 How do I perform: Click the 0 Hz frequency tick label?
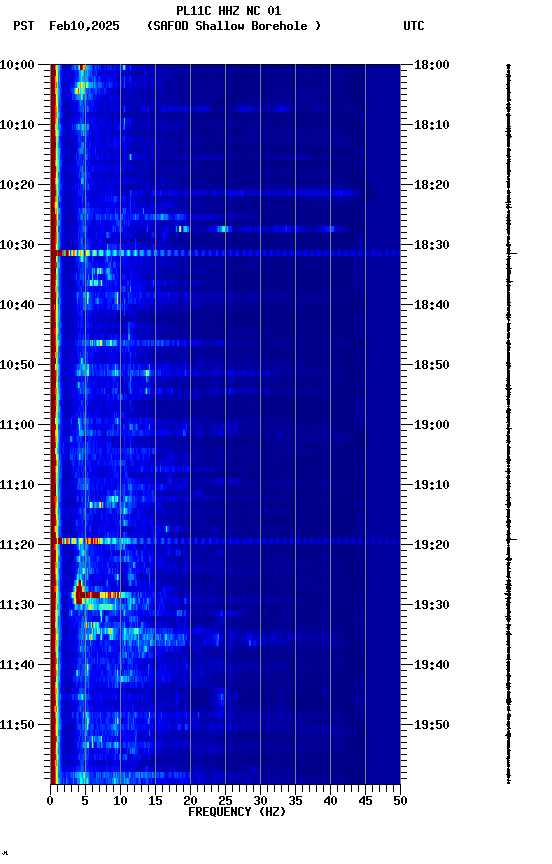(50, 801)
